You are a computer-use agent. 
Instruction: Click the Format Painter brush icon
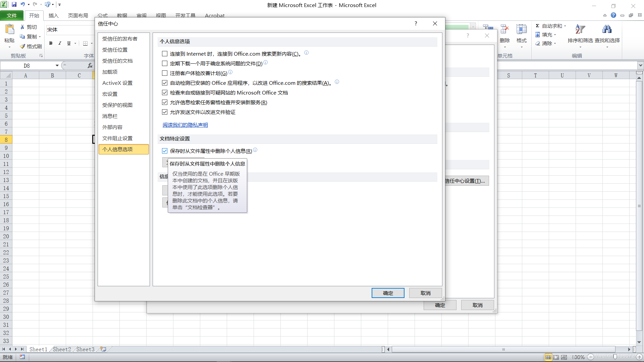(x=22, y=46)
